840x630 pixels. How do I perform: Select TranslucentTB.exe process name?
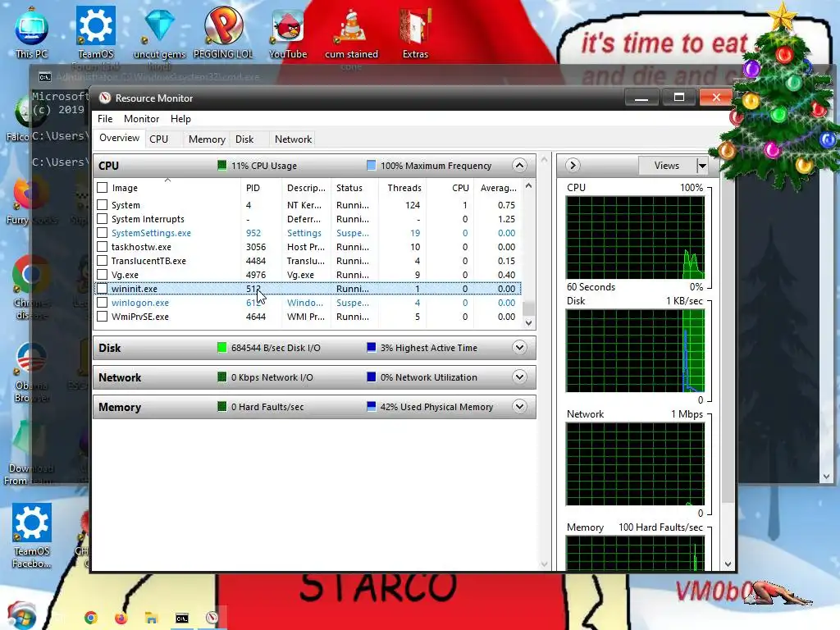click(148, 260)
